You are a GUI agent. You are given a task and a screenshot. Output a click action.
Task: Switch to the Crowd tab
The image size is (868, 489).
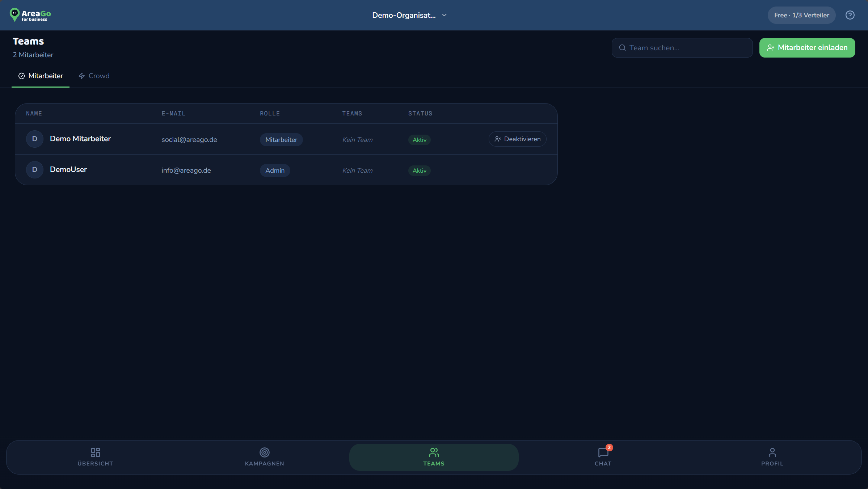[94, 76]
